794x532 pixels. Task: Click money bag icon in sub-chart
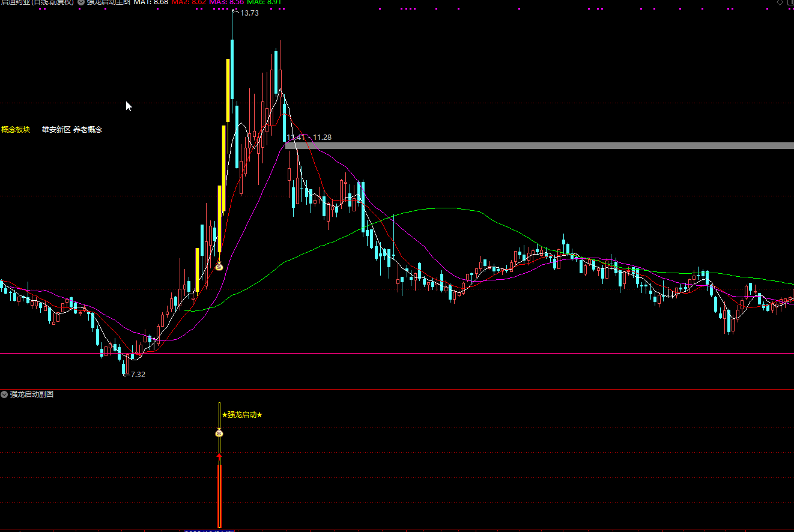coord(219,432)
